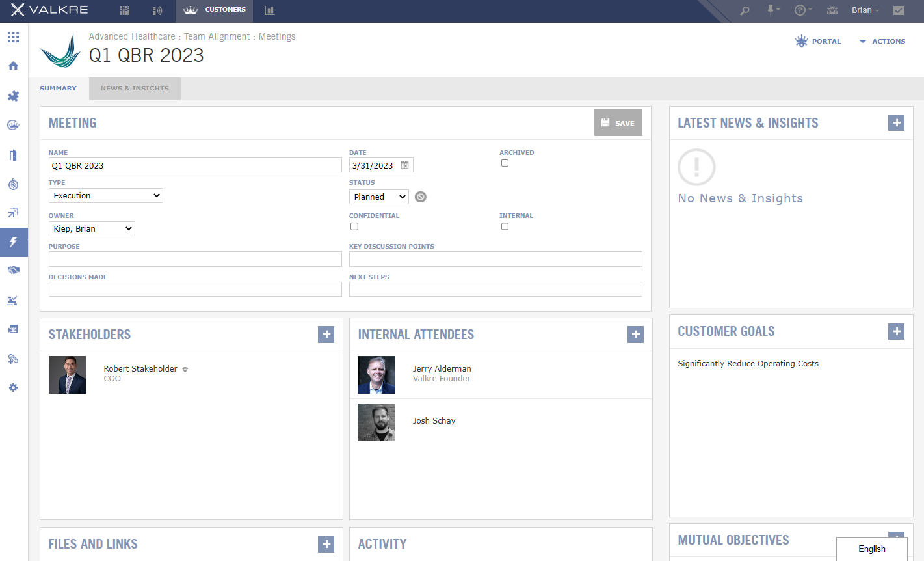Open the puzzle piece sidebar icon
Viewport: 924px width, 561px height.
click(13, 96)
